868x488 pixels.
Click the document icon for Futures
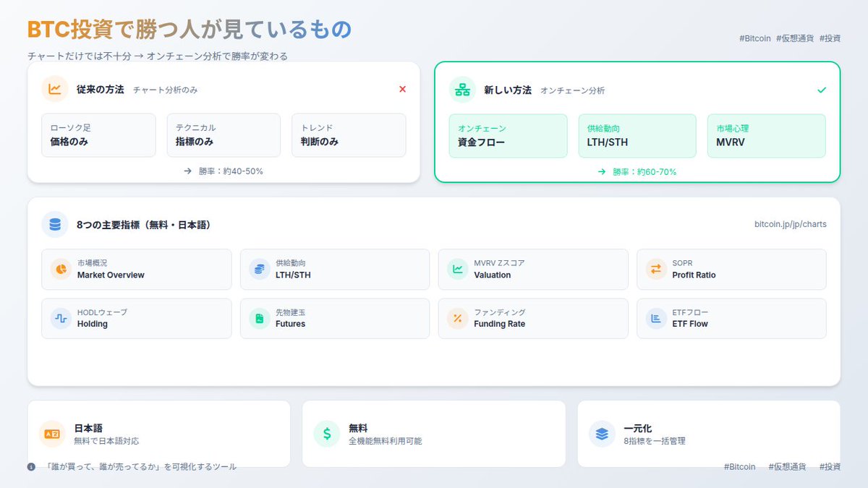[260, 318]
